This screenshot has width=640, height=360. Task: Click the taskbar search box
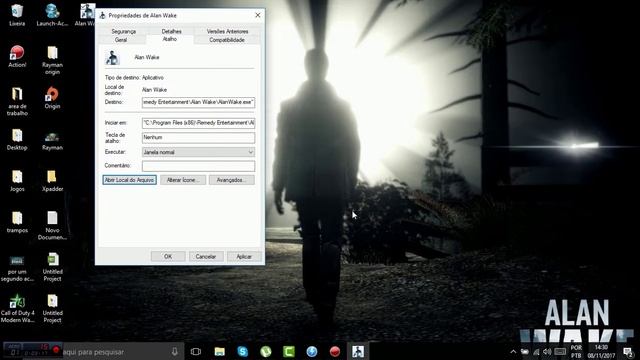coord(122,351)
